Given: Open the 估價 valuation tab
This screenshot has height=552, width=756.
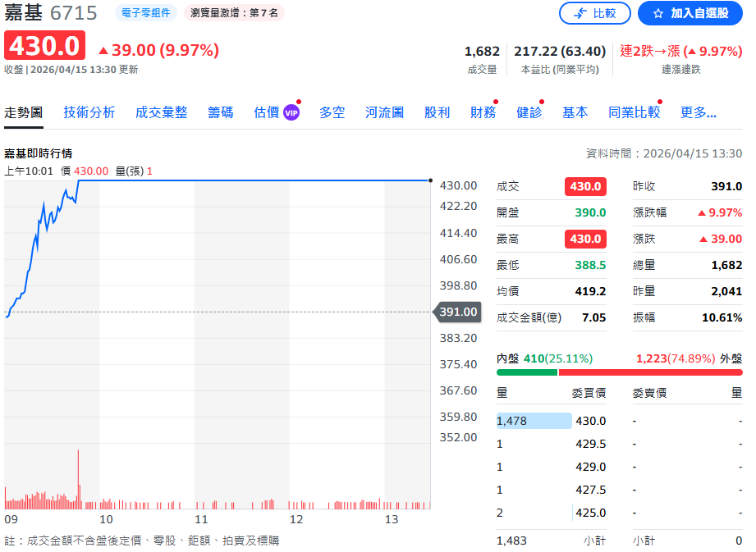Looking at the screenshot, I should point(267,112).
